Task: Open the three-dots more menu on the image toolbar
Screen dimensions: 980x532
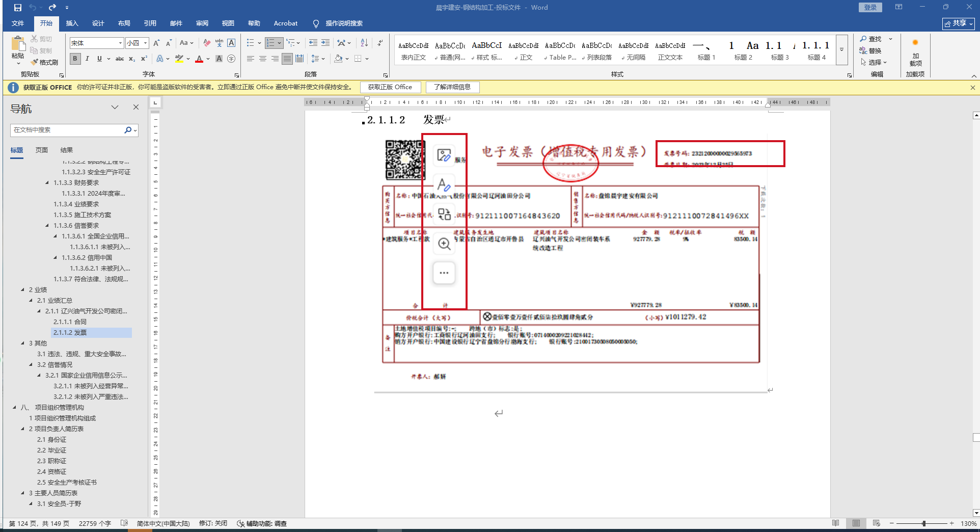Action: [x=444, y=273]
